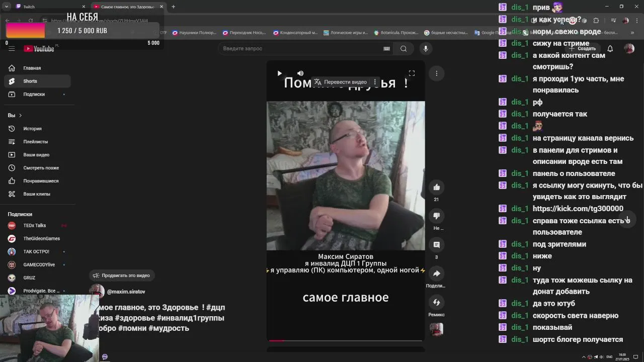Open Подписки in the sidebar
This screenshot has width=644, height=362.
[x=38, y=94]
